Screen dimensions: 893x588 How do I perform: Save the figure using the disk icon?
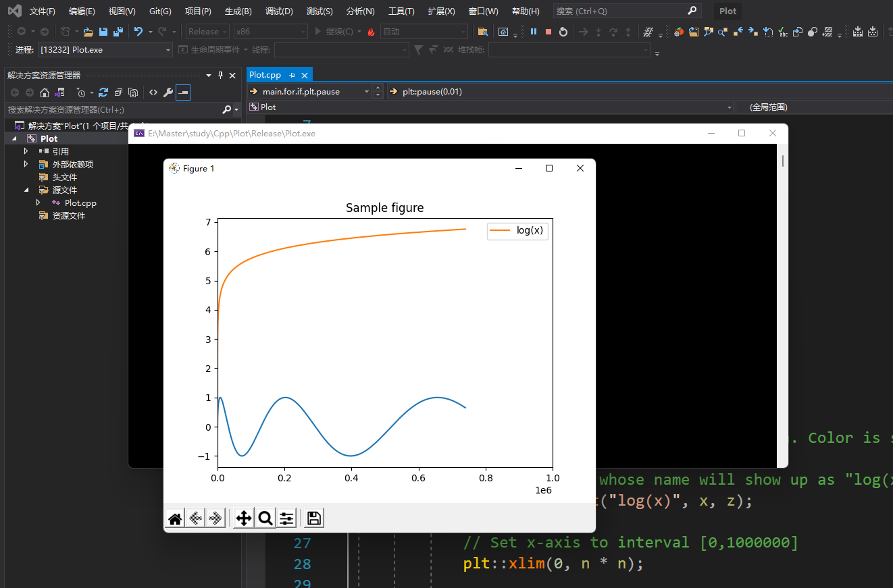click(x=312, y=518)
